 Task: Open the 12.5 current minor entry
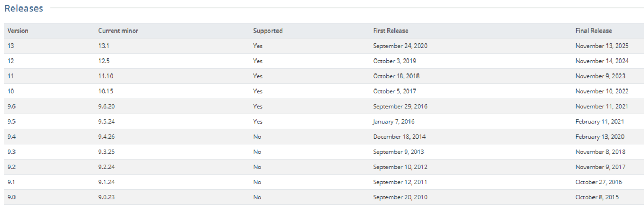tap(104, 61)
